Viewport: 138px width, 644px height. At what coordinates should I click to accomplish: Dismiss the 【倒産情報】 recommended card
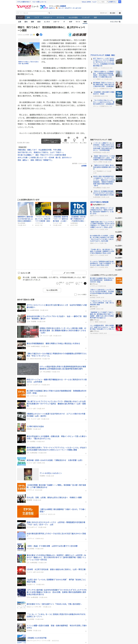coord(68,225)
